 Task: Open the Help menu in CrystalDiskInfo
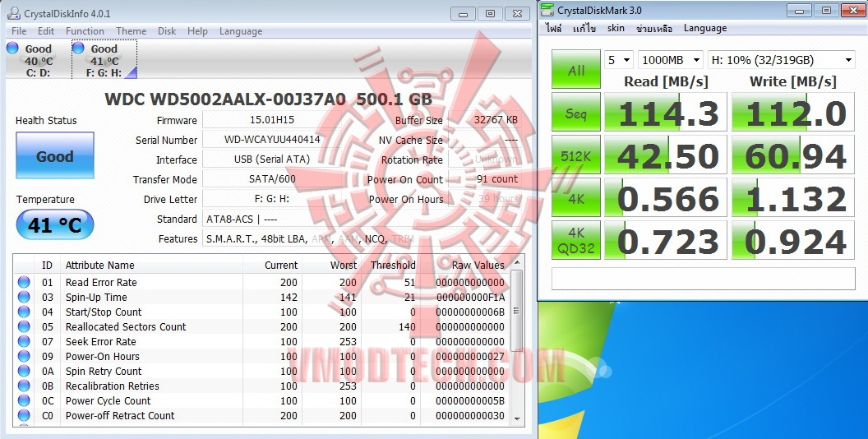197,31
